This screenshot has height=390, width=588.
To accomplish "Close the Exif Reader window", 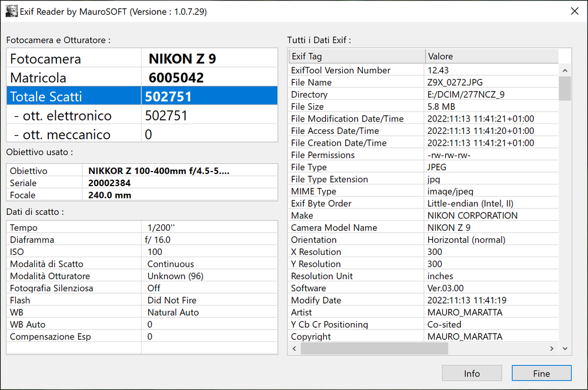I will pyautogui.click(x=574, y=11).
